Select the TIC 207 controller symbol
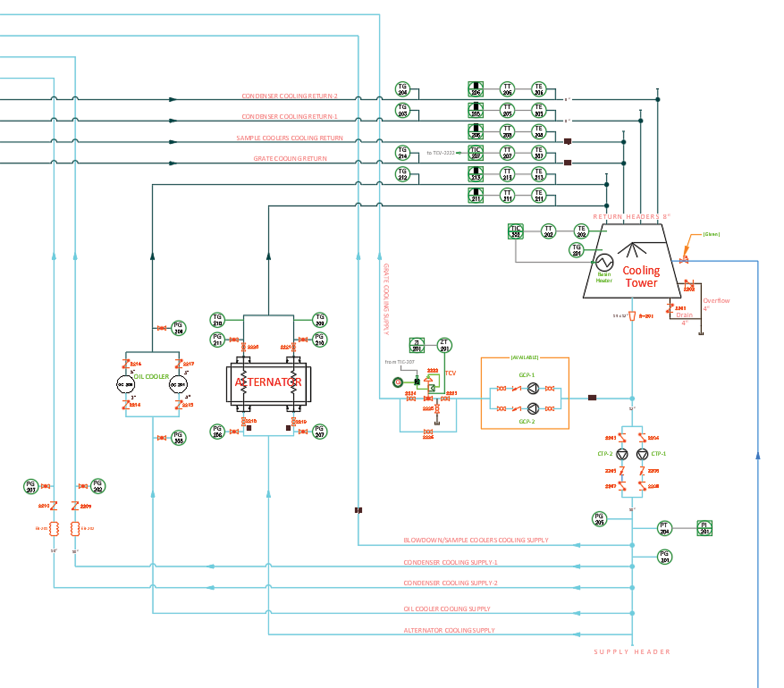This screenshot has height=688, width=784. (x=476, y=153)
